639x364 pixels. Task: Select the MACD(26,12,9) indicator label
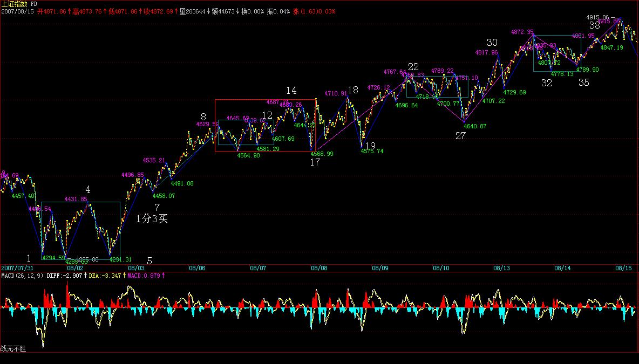pyautogui.click(x=22, y=276)
